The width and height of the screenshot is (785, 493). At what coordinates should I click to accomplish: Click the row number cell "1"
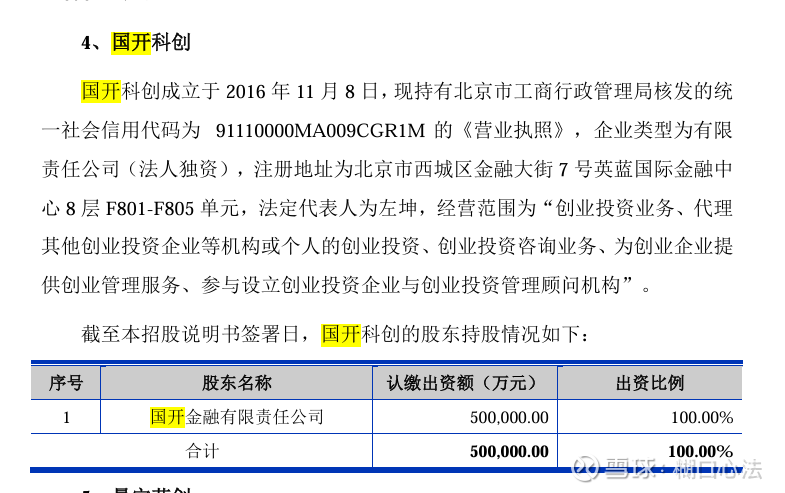[x=66, y=417]
